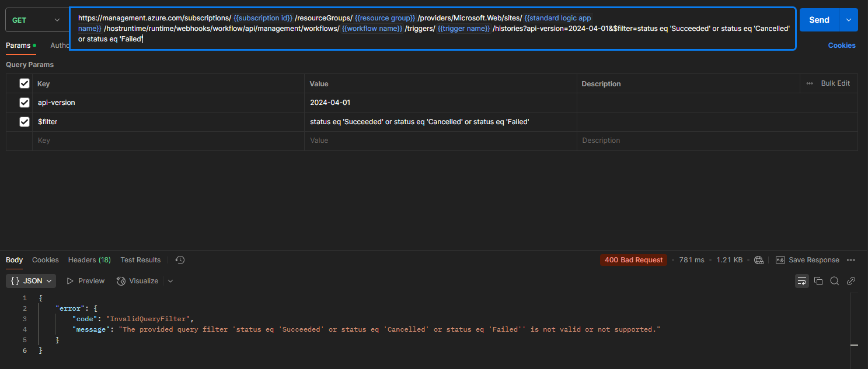Open the JSON response format dropdown

click(30, 280)
